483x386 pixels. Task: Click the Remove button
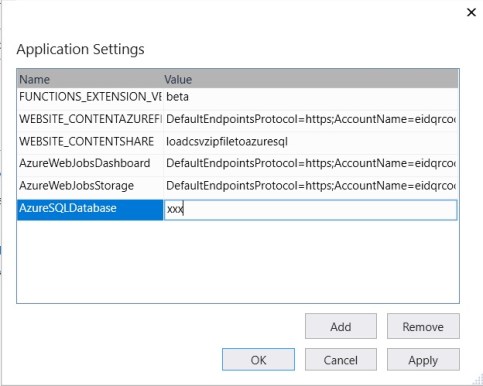423,326
